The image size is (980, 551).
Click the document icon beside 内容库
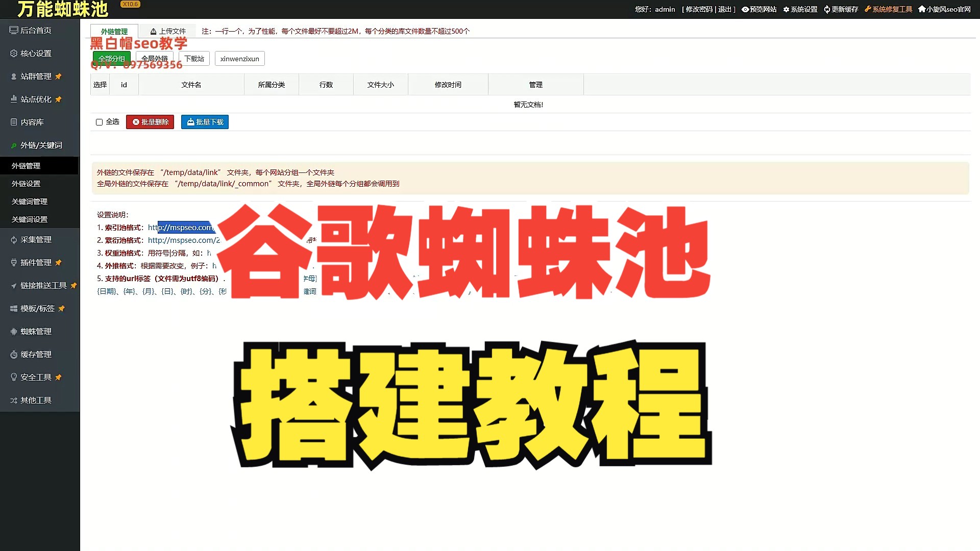pos(14,122)
